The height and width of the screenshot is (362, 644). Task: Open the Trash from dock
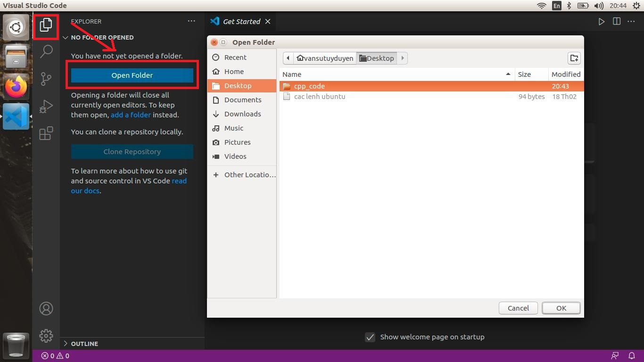(16, 345)
